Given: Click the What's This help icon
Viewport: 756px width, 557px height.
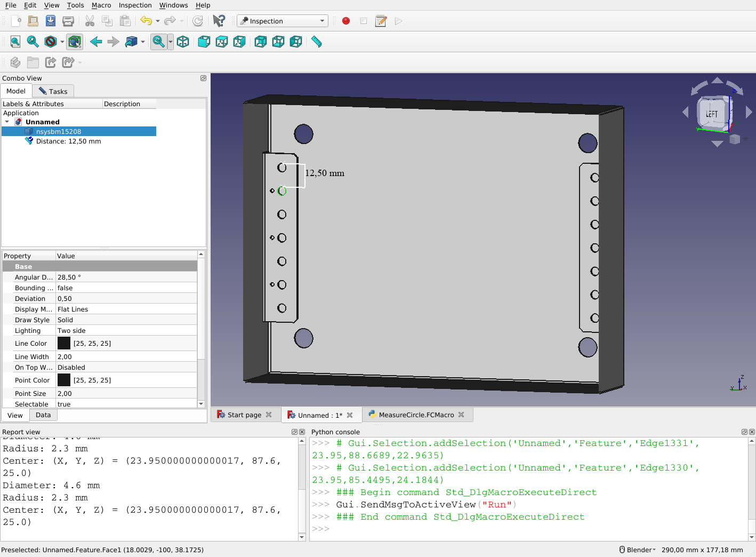Looking at the screenshot, I should pyautogui.click(x=219, y=21).
